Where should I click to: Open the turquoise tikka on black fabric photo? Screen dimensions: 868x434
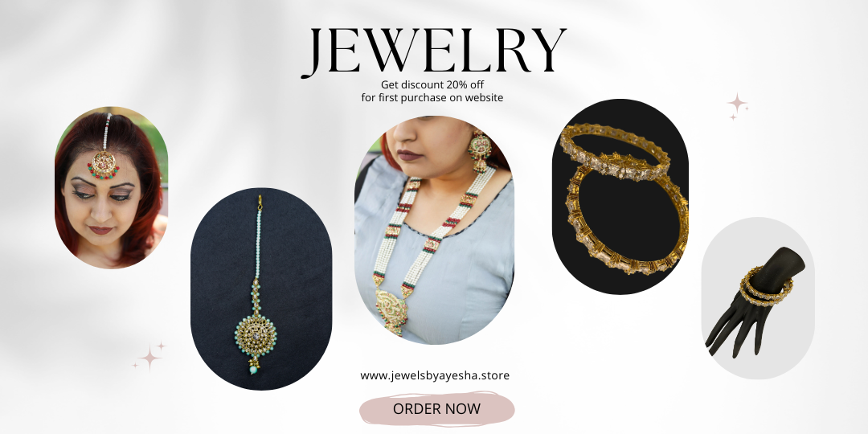pyautogui.click(x=261, y=289)
